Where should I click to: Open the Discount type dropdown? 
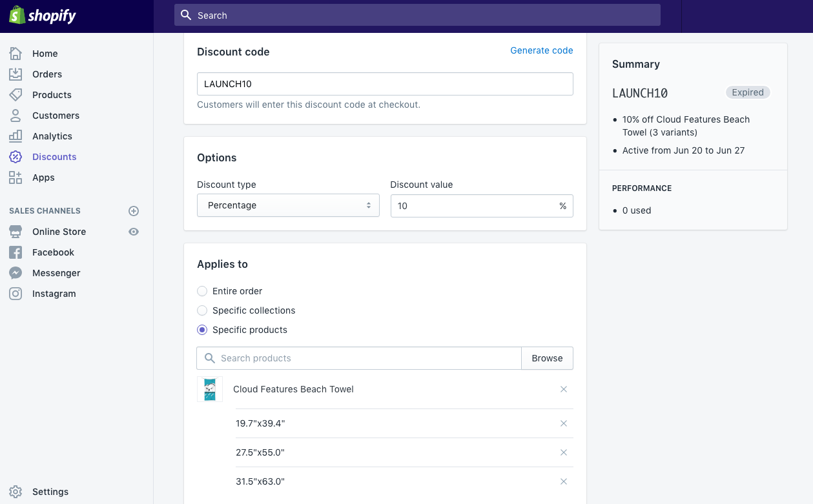click(x=288, y=205)
